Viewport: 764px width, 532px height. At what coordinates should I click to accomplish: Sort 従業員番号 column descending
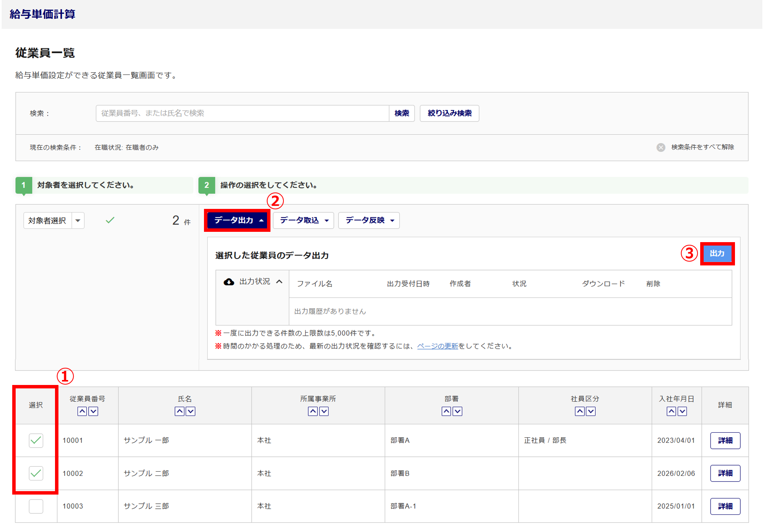(x=93, y=411)
